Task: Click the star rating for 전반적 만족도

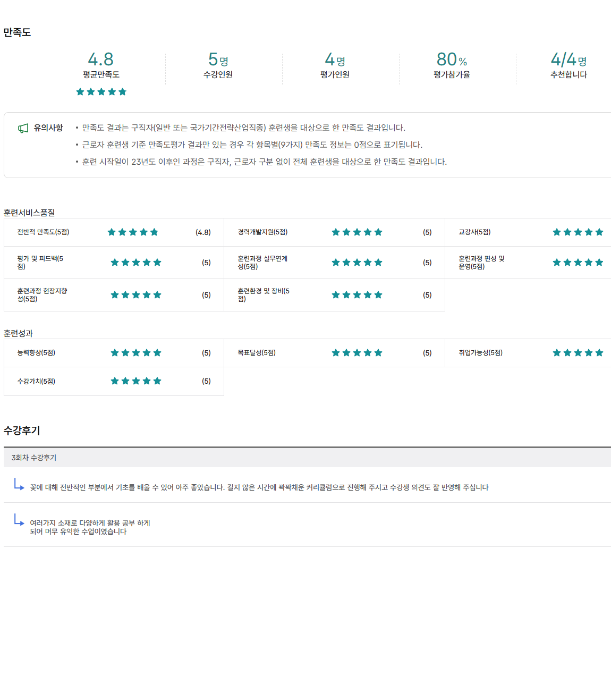Action: click(x=133, y=232)
